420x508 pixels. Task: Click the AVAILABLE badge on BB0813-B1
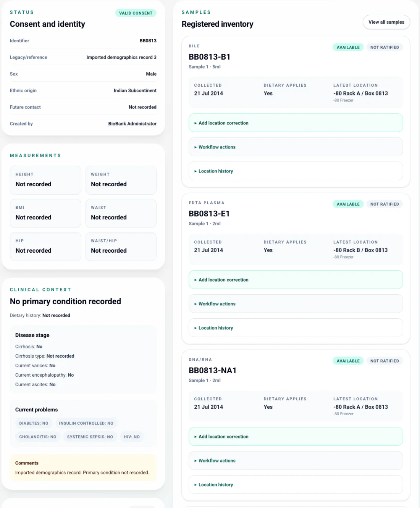(348, 47)
